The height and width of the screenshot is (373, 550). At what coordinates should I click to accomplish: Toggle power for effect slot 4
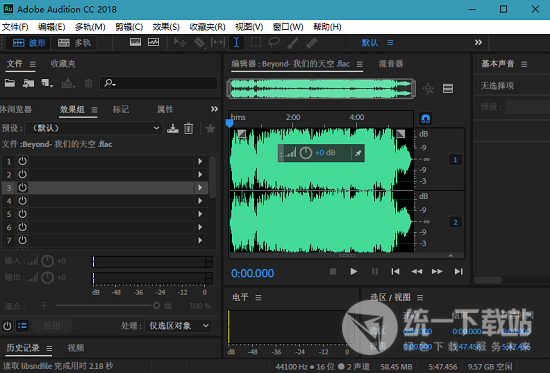(x=22, y=201)
